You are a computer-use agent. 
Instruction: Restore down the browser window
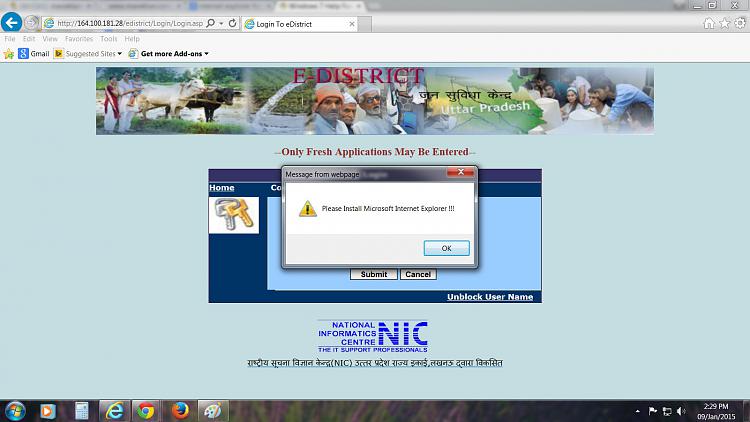(712, 5)
